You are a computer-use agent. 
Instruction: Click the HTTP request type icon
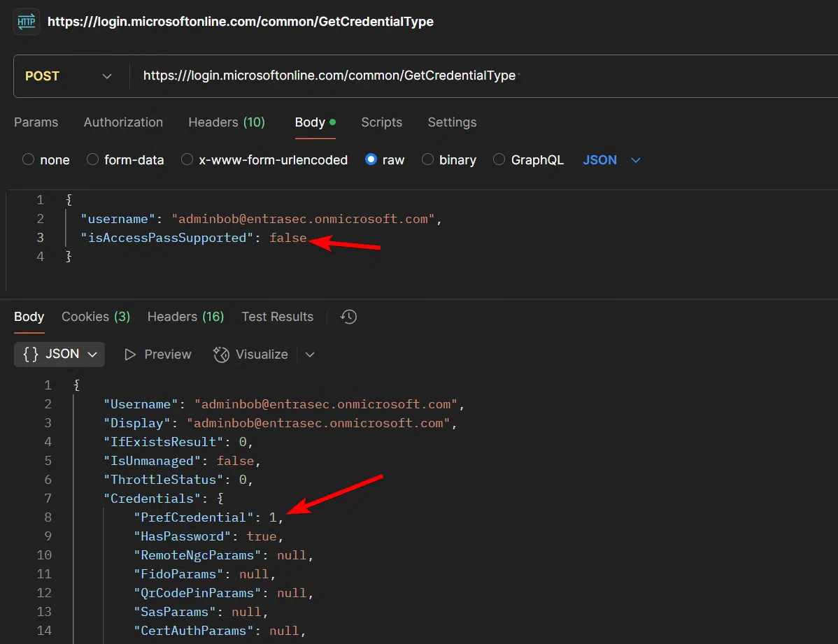click(x=26, y=22)
